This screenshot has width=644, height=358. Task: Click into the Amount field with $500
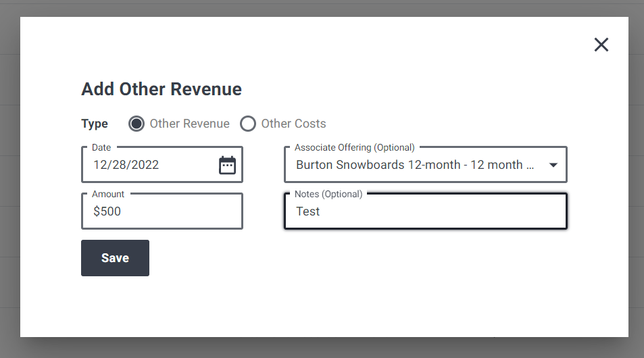[162, 211]
